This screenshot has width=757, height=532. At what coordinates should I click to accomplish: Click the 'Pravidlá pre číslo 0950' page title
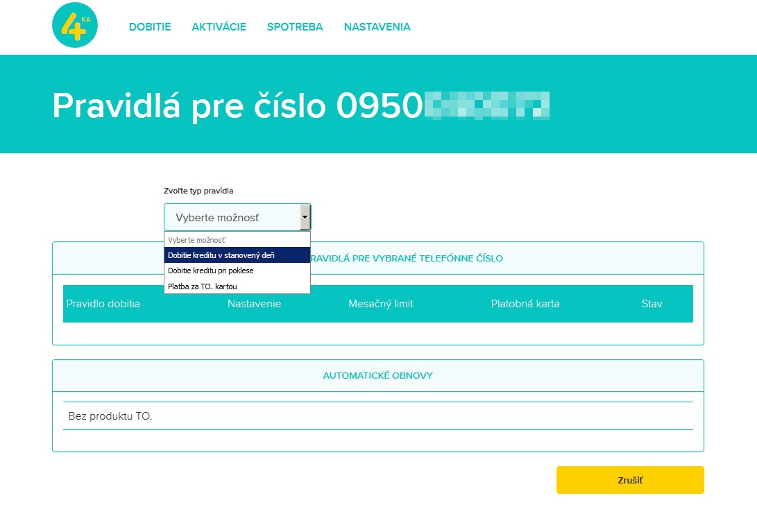[237, 105]
